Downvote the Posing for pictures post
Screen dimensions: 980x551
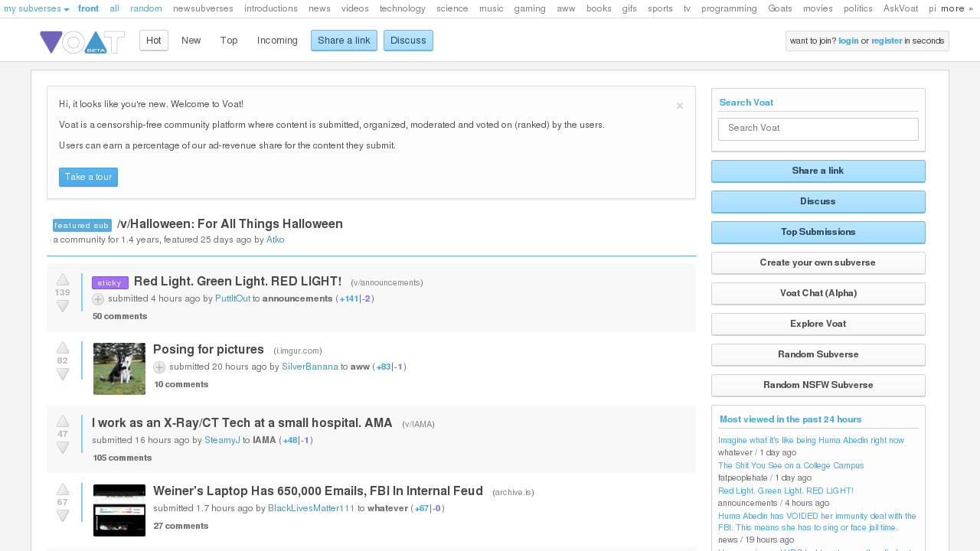(x=63, y=374)
